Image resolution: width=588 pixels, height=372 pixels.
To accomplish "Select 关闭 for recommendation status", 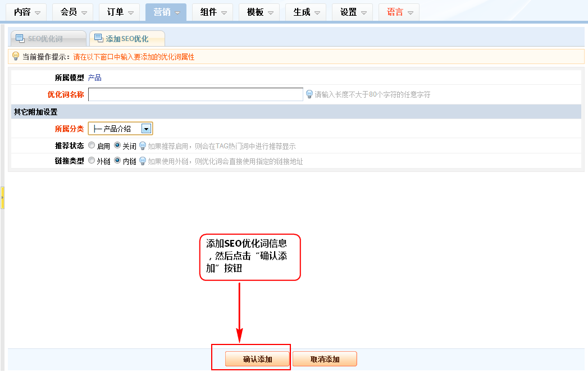I will 117,146.
